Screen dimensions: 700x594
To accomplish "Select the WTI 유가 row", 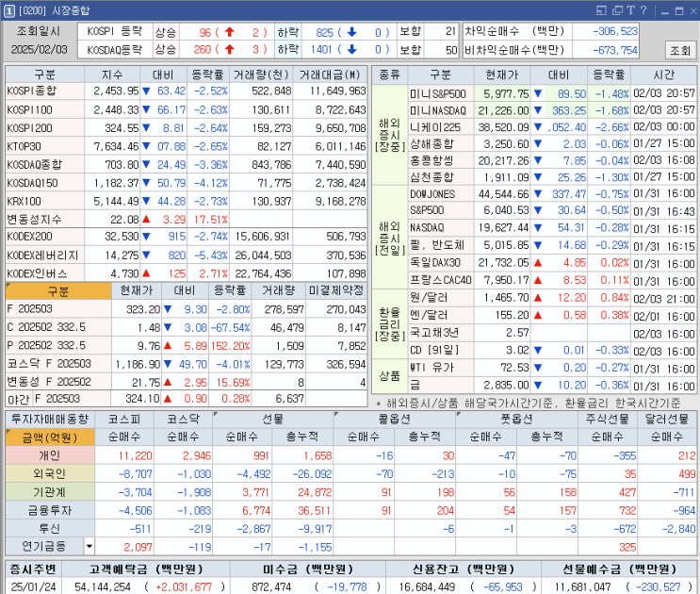I will click(x=552, y=368).
